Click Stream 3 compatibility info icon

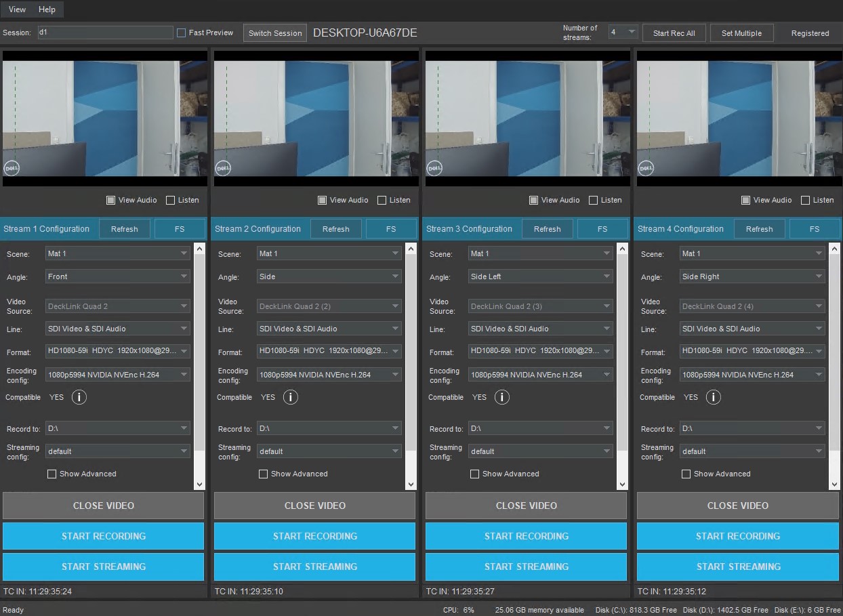pos(501,397)
